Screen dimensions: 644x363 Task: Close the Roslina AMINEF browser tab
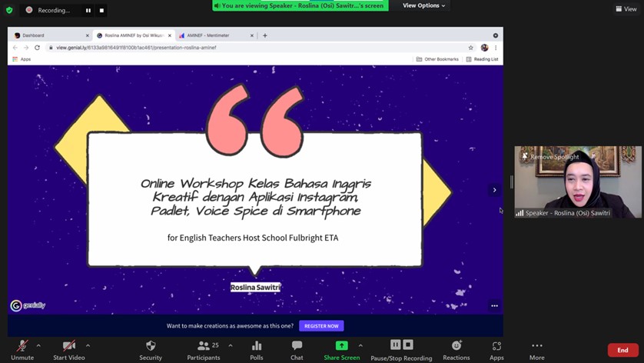[170, 35]
